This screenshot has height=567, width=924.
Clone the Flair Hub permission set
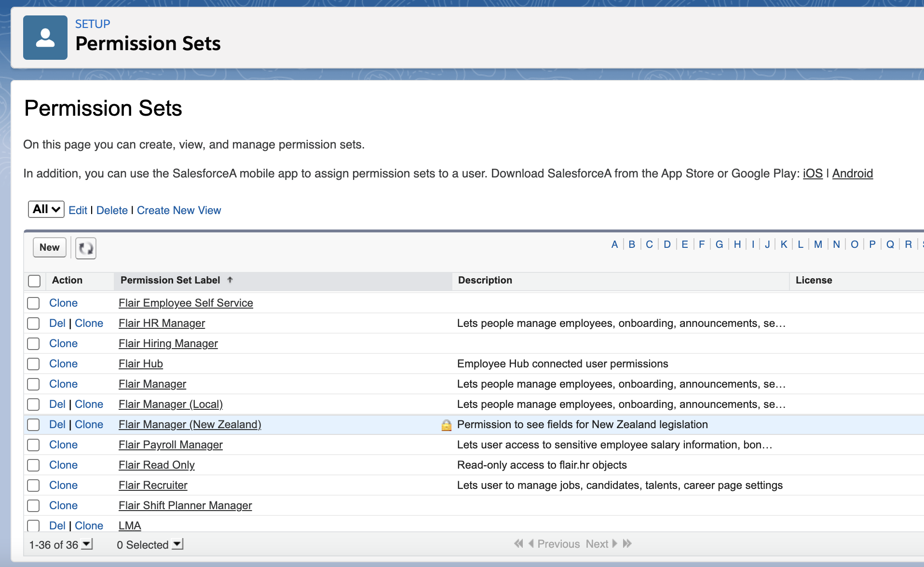[x=63, y=364]
